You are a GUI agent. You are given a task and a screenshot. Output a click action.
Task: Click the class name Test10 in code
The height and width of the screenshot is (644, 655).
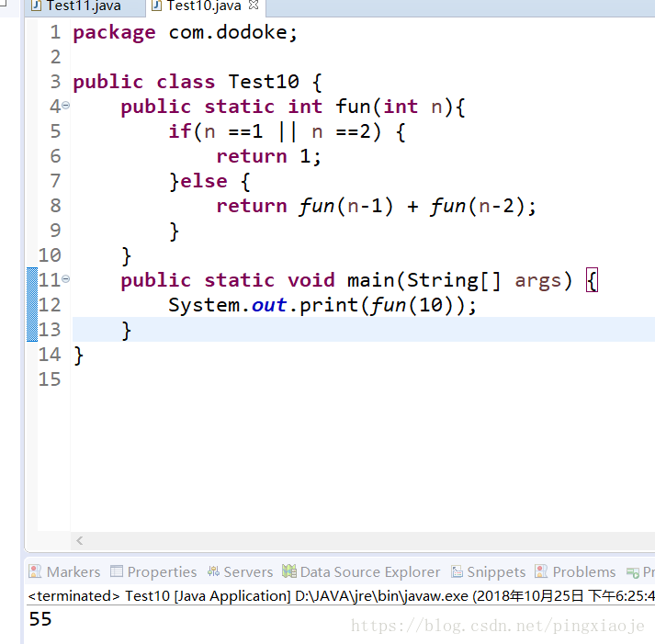[264, 82]
